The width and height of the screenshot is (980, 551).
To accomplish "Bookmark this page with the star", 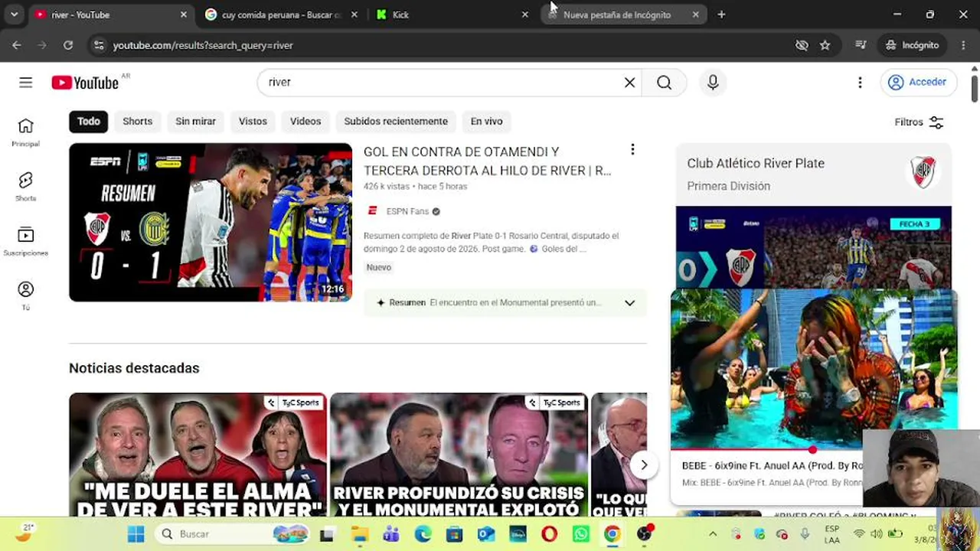I will coord(825,45).
